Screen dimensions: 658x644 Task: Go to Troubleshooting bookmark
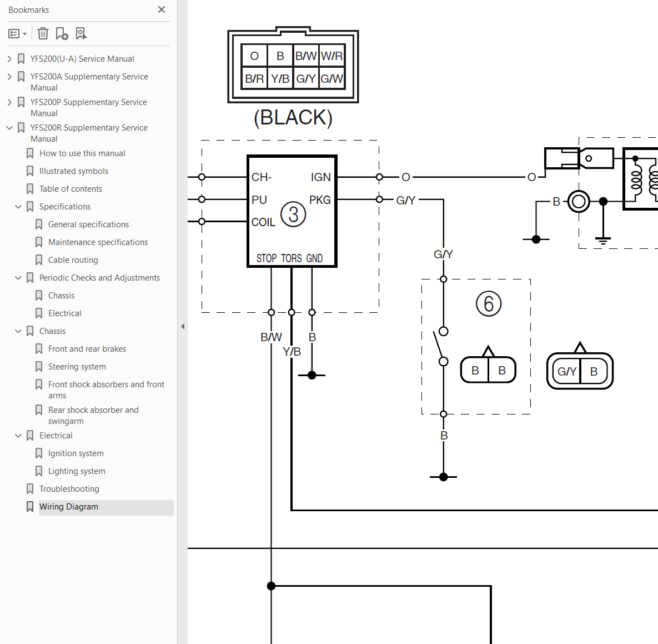[69, 488]
